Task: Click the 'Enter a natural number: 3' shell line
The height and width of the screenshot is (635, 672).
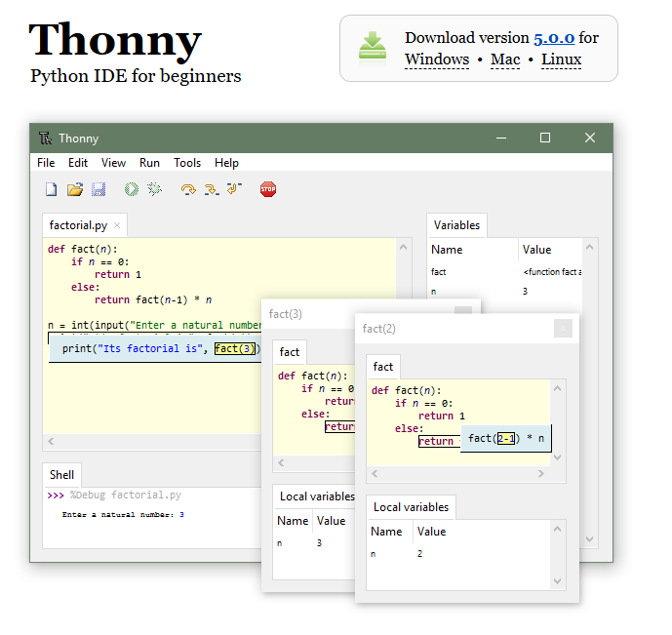Action: (x=123, y=515)
